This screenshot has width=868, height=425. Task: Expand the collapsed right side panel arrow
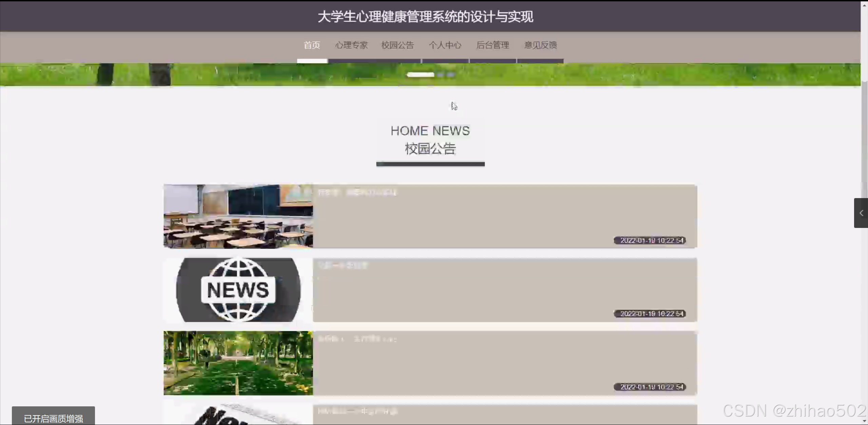click(x=861, y=213)
